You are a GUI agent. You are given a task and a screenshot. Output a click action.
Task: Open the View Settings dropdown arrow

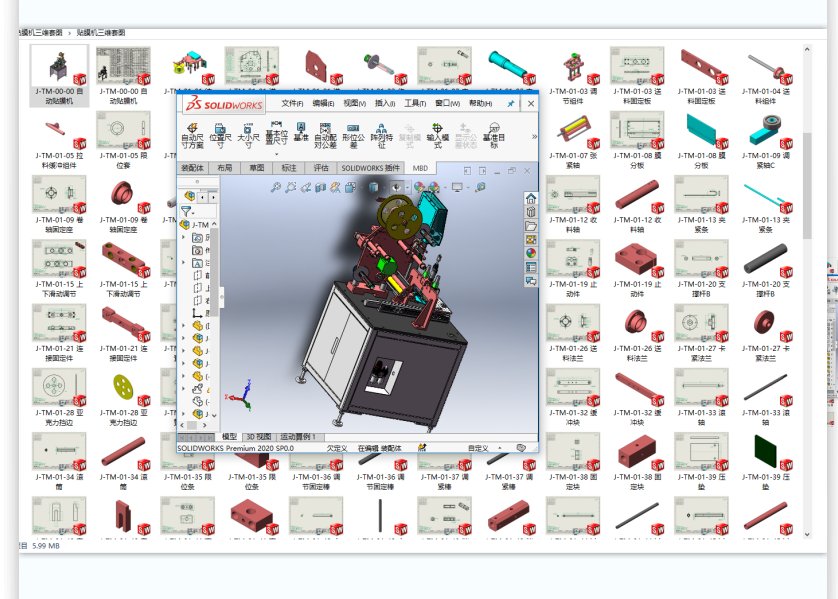pos(468,188)
